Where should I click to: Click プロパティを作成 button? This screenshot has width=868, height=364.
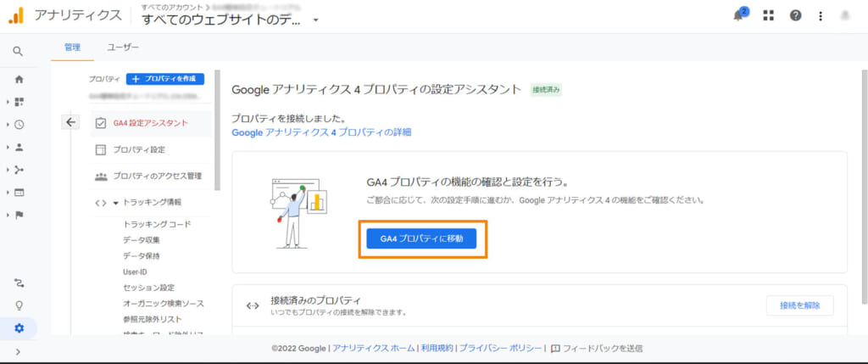[165, 79]
